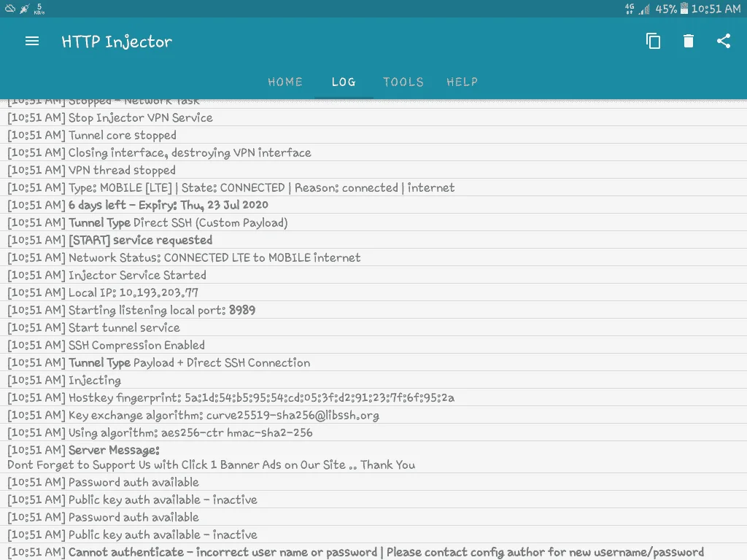The image size is (747, 560).
Task: Tap the cloud icon in status bar
Action: 10,8
